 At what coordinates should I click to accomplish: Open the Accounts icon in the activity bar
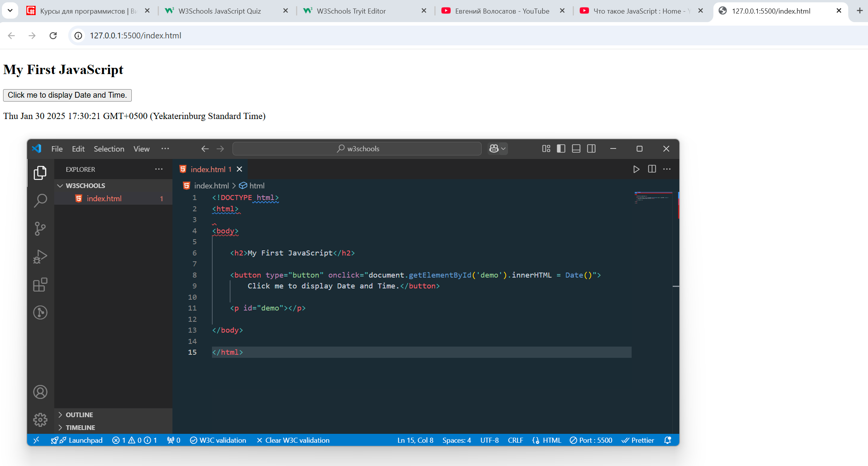click(40, 392)
